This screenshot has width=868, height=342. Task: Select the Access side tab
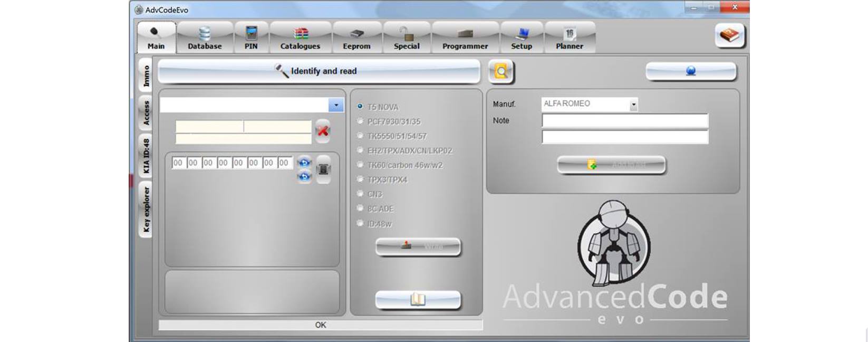[x=146, y=112]
